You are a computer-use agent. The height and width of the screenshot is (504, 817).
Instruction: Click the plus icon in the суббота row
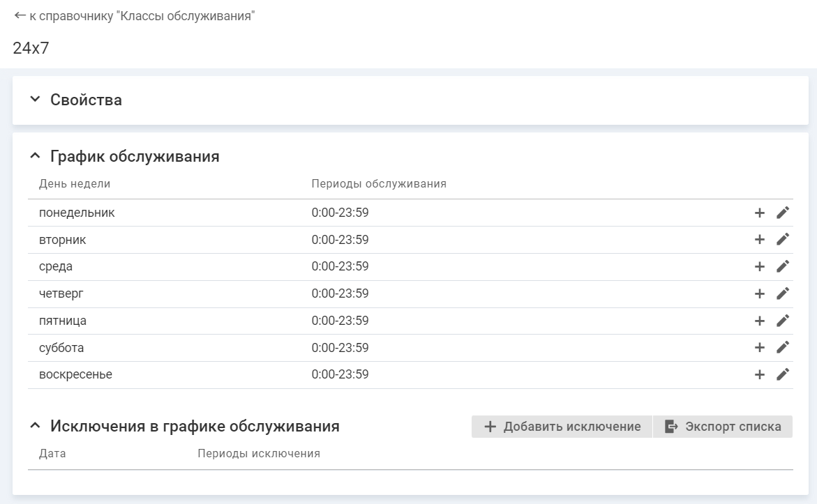[x=760, y=347]
